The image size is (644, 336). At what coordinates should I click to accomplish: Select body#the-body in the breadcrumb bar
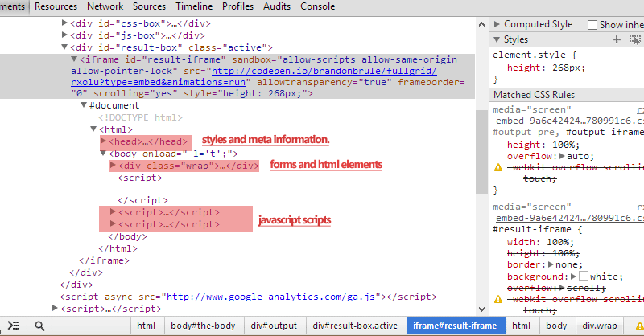(203, 326)
